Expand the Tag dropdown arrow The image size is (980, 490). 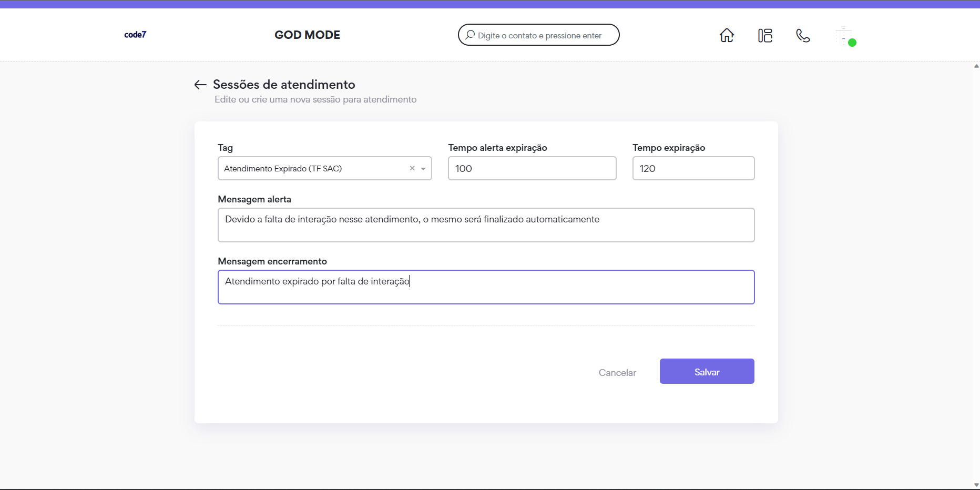point(423,169)
